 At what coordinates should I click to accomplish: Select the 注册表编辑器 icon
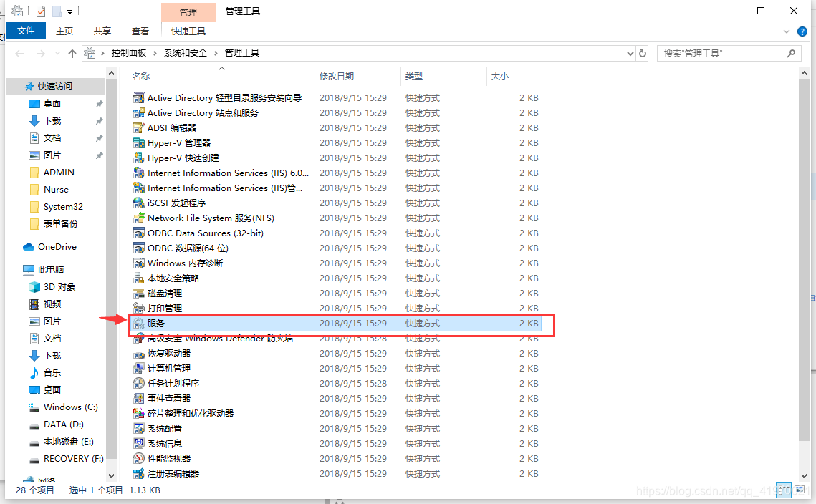[138, 474]
